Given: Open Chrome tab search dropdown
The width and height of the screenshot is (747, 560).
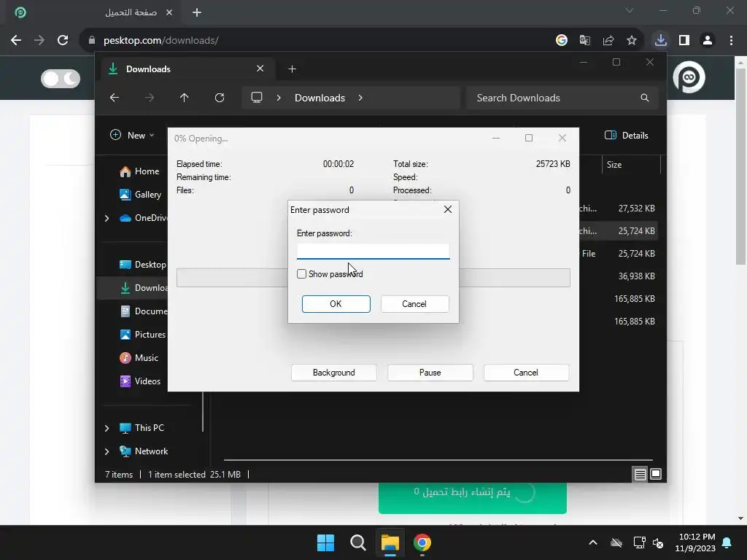Looking at the screenshot, I should (630, 10).
